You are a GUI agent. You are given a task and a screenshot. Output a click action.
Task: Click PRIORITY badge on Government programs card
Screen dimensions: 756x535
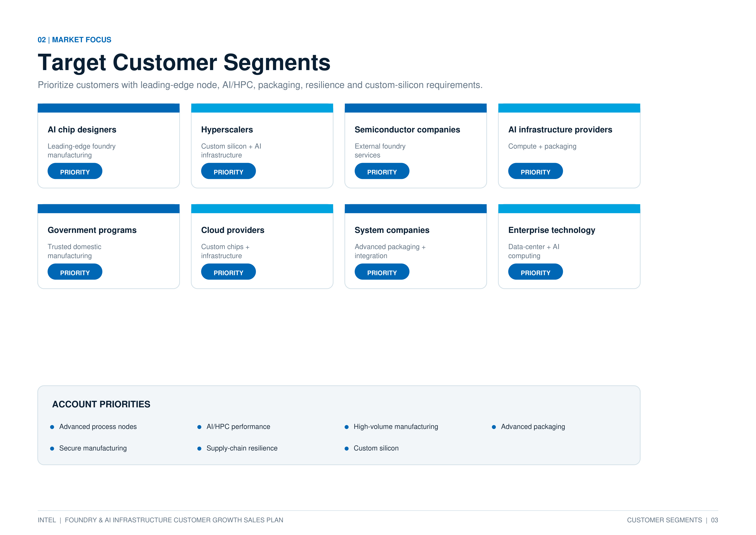coord(75,272)
